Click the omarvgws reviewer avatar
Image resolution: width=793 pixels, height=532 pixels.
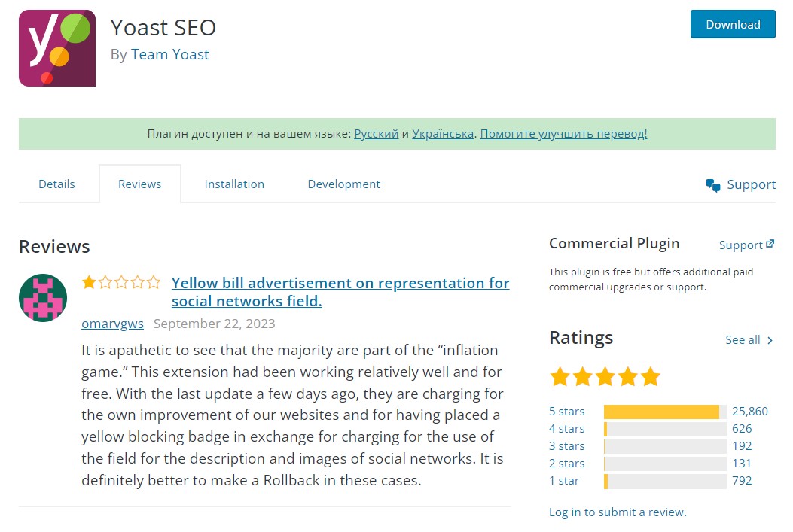tap(43, 298)
